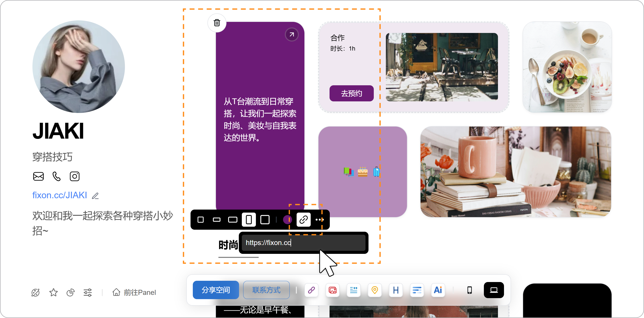Open the purple card's arrow link icon
This screenshot has height=318, width=644.
(x=292, y=34)
